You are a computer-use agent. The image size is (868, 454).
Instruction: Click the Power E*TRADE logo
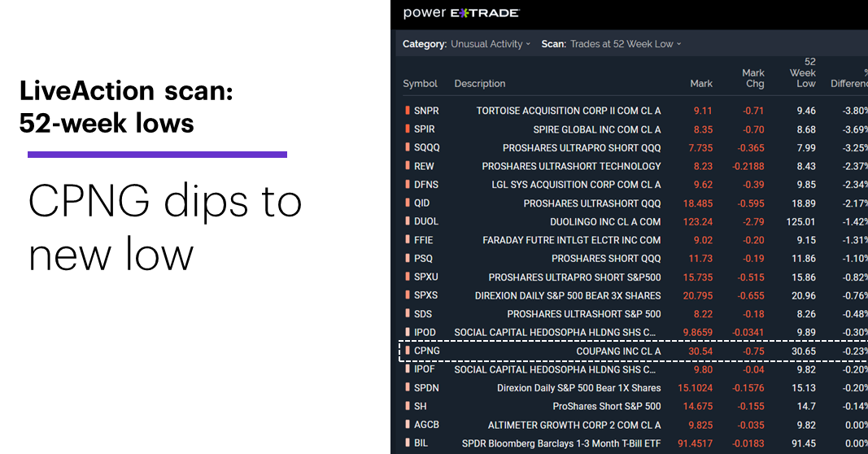(461, 13)
